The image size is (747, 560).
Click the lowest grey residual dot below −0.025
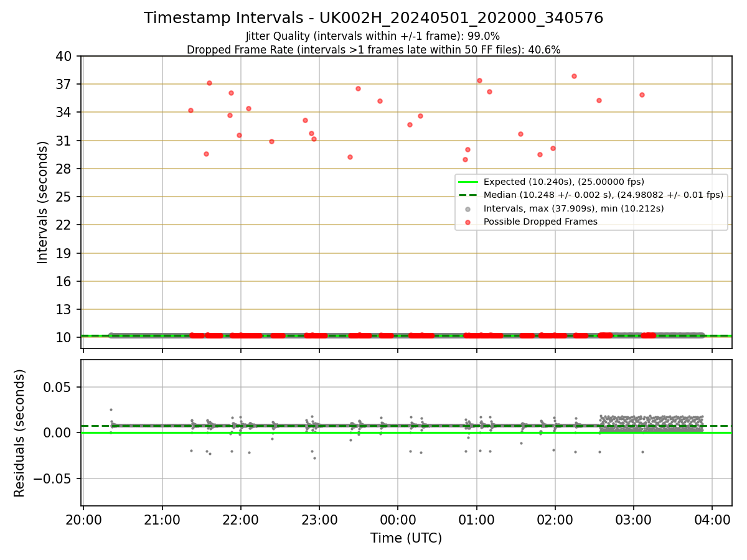[314, 458]
